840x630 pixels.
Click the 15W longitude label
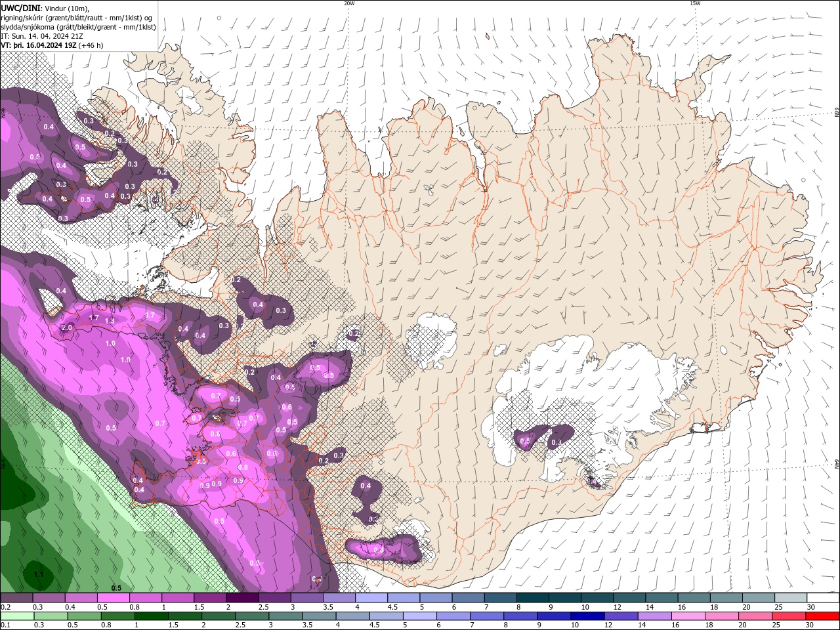point(694,3)
